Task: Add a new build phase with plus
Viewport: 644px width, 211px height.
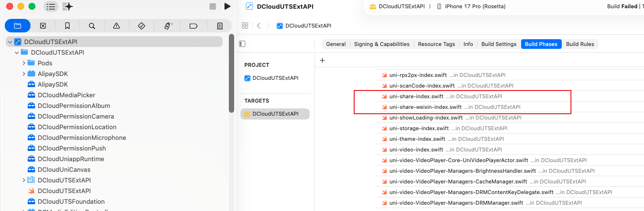Action: point(322,60)
